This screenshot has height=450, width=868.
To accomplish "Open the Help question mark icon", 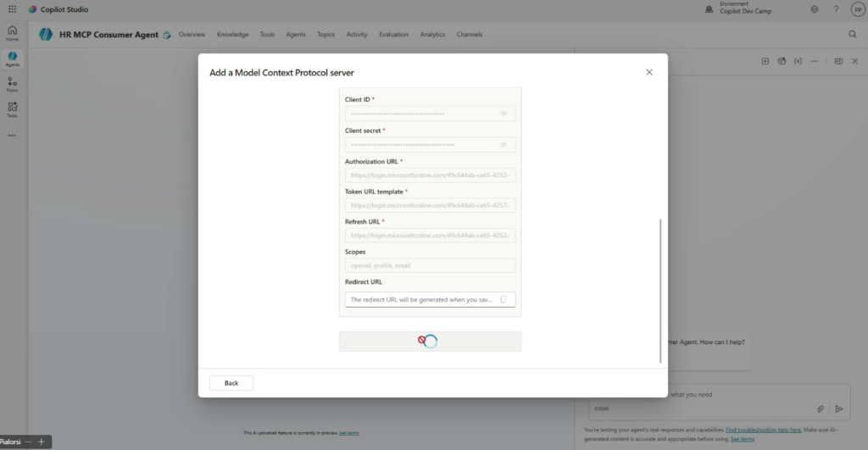I will (836, 9).
